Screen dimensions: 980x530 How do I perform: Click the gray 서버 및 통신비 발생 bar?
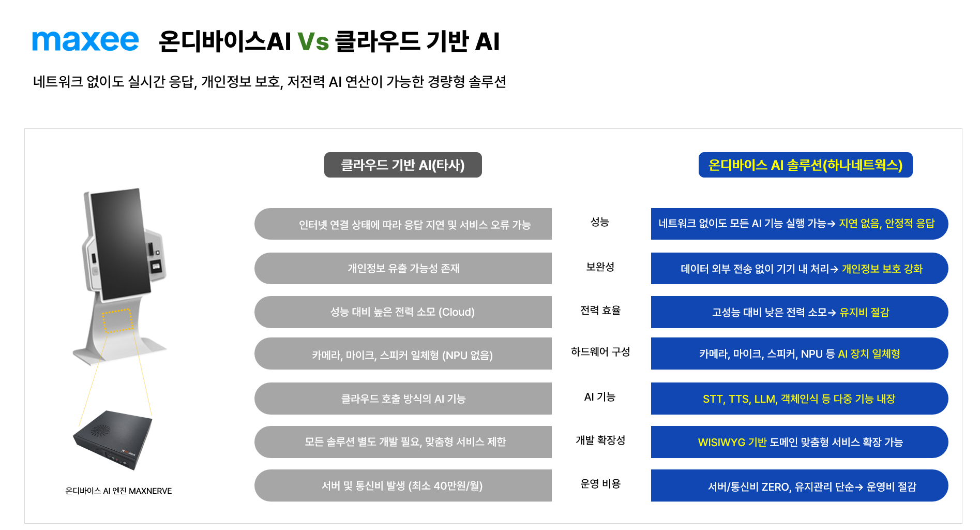click(403, 485)
